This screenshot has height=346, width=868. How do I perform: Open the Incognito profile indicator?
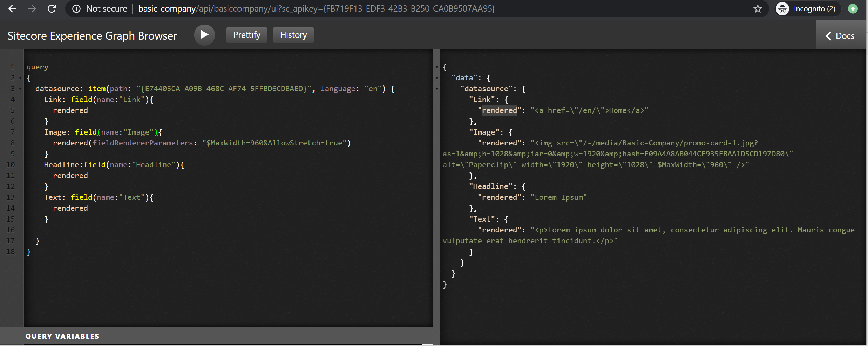coord(806,9)
